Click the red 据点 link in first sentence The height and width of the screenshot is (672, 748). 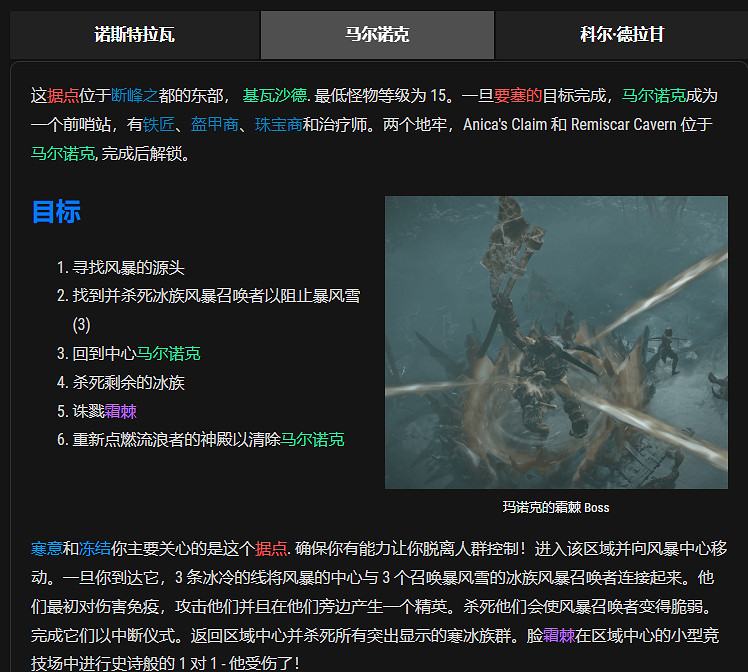(x=63, y=96)
